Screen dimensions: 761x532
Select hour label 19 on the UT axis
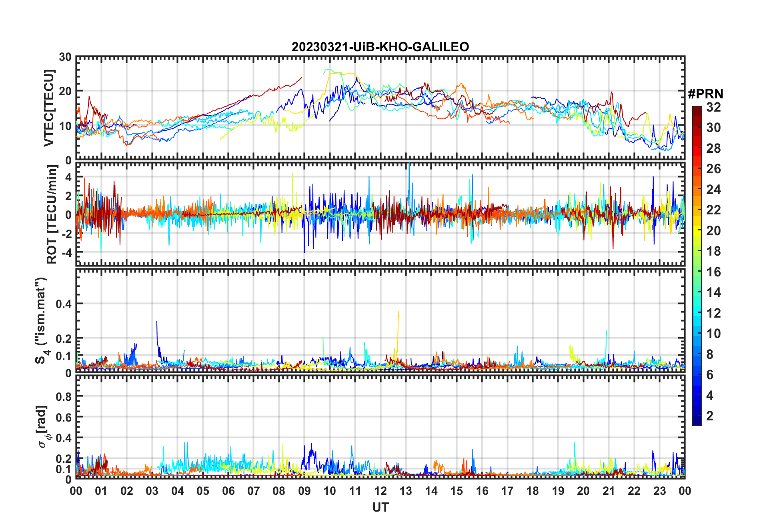pos(558,491)
